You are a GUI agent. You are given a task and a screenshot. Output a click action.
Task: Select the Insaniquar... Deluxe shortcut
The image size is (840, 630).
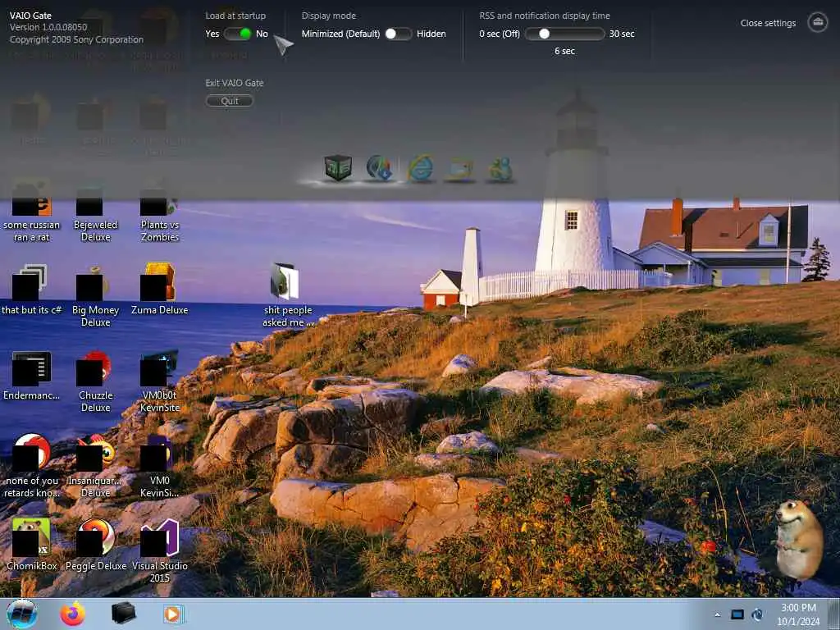click(95, 466)
